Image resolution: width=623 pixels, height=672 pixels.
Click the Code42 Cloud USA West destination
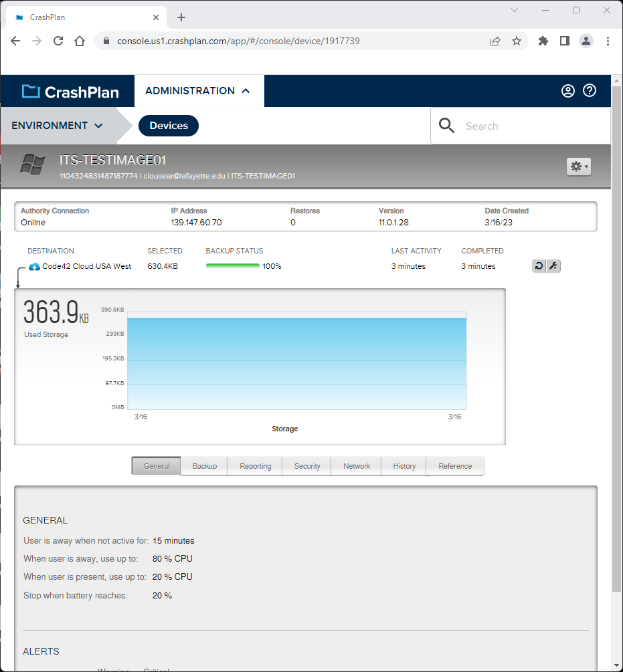[x=86, y=266]
